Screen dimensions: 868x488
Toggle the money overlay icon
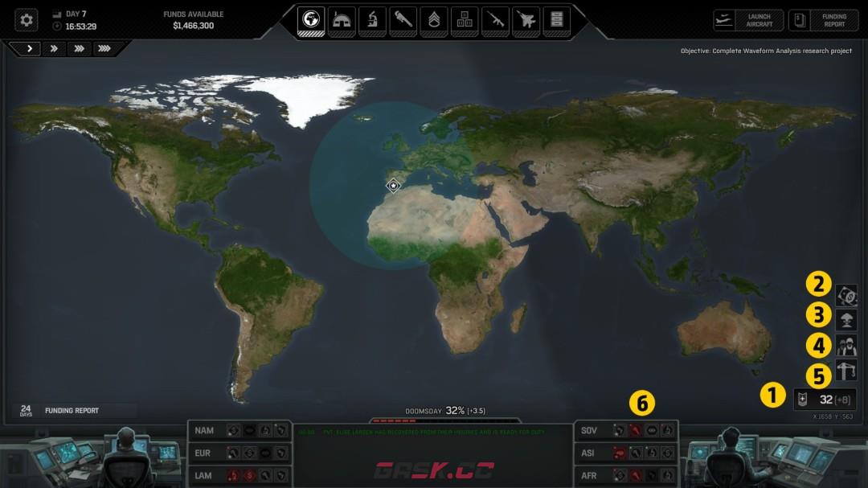click(846, 296)
